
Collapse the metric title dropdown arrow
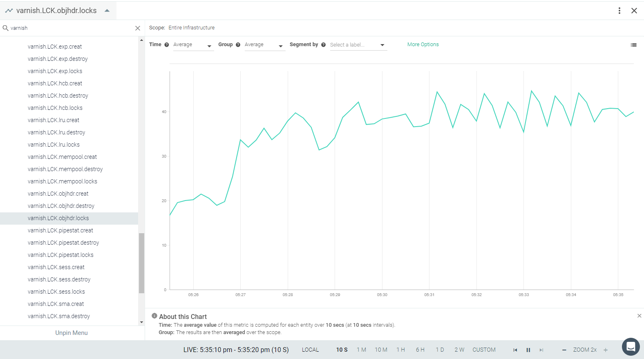point(107,11)
